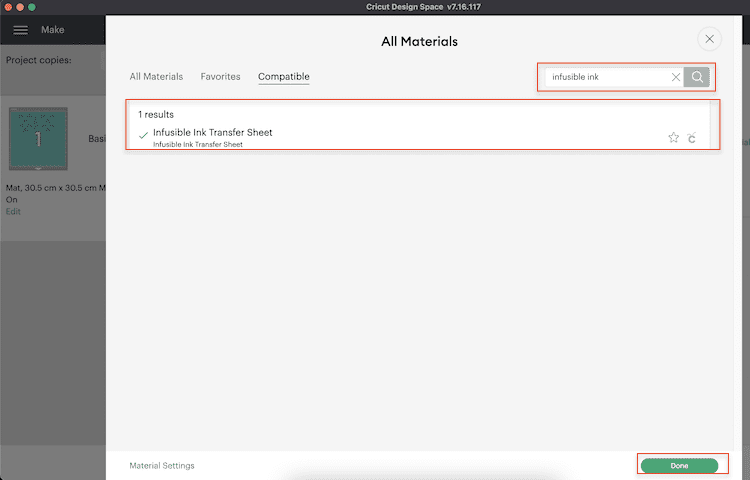Favorite Infusible Ink Transfer Sheet with star
Screen dimensions: 750x480
pos(673,138)
